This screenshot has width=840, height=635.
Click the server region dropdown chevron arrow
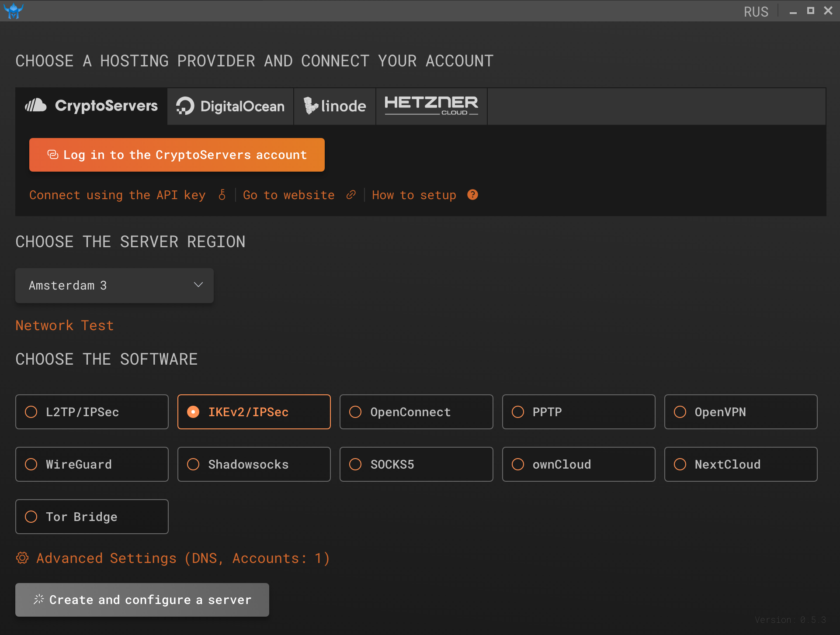(198, 285)
